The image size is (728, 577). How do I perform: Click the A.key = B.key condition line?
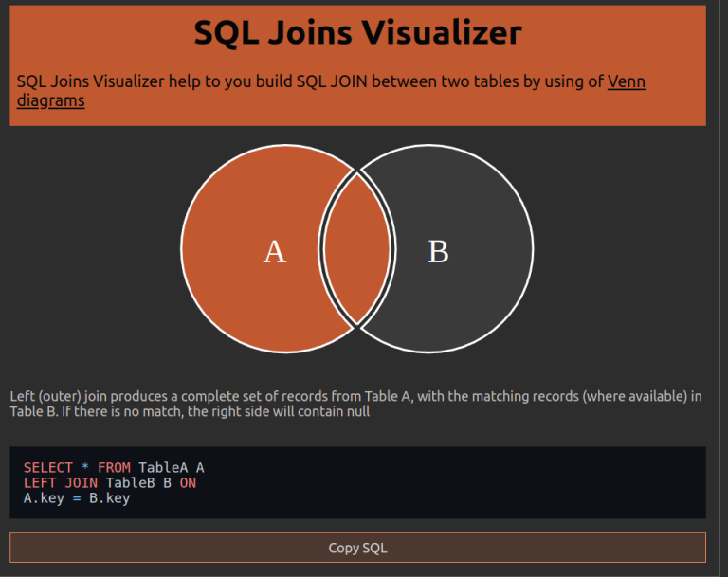pos(77,498)
